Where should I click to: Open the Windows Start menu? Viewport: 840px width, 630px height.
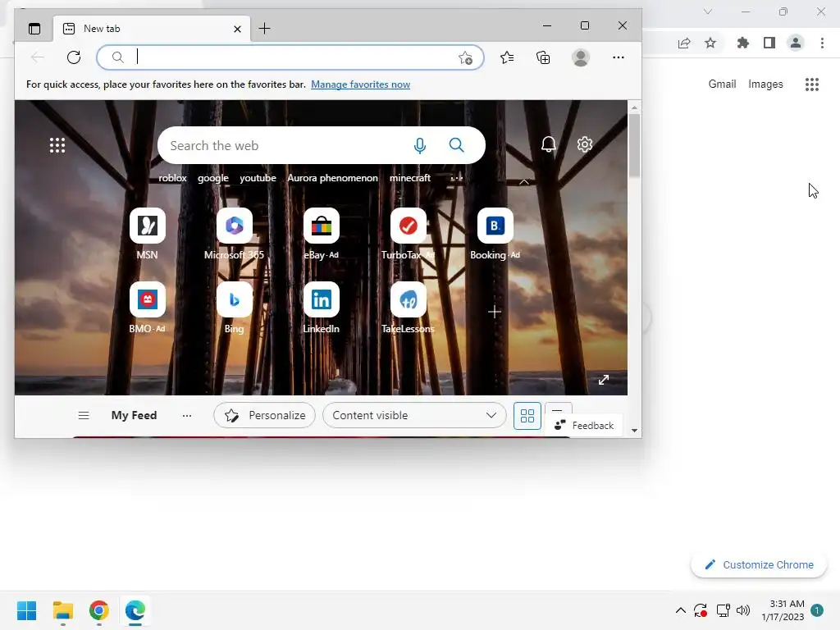tap(27, 610)
